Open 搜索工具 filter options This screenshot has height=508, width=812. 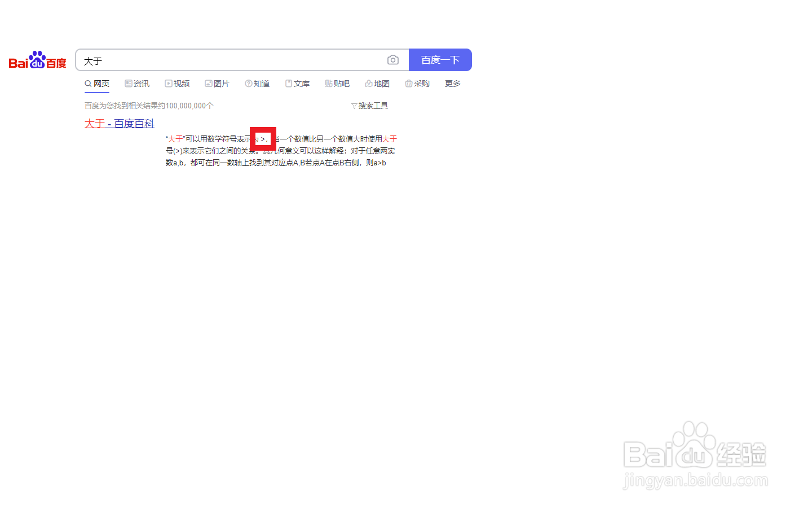[369, 106]
